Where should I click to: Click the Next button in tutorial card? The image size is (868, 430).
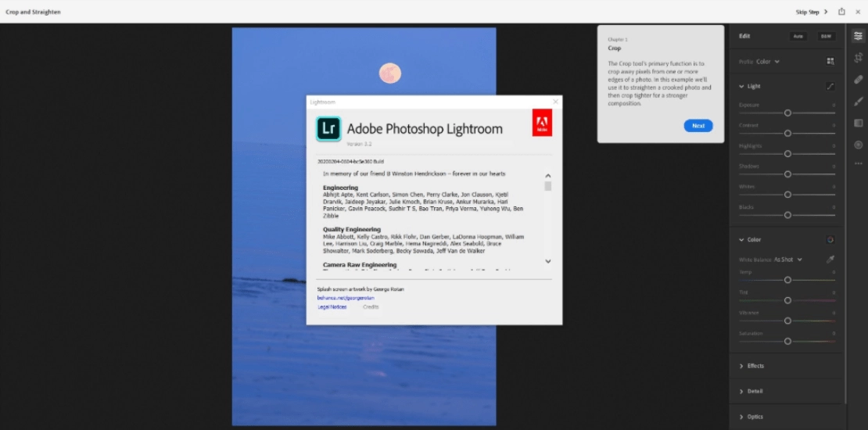(x=698, y=126)
